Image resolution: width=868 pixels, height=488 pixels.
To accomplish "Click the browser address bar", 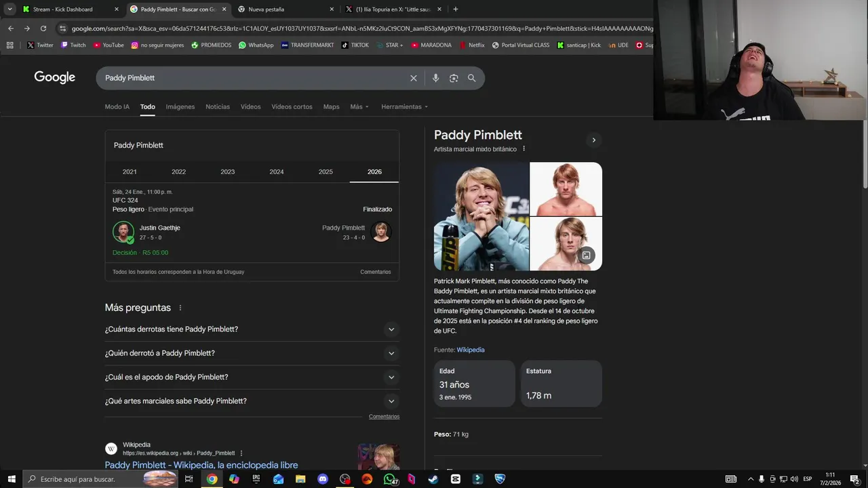I will (361, 28).
